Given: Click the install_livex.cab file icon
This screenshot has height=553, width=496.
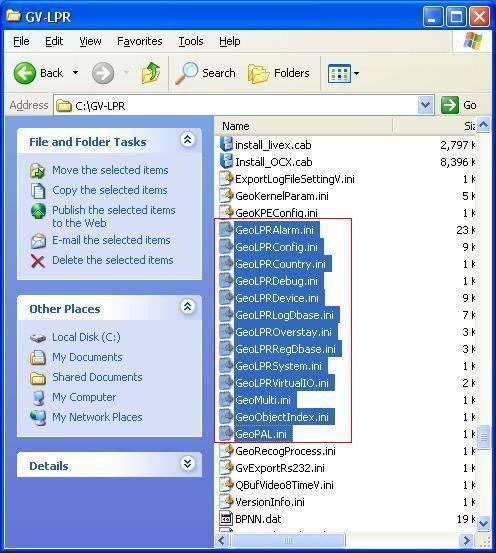Looking at the screenshot, I should click(226, 145).
